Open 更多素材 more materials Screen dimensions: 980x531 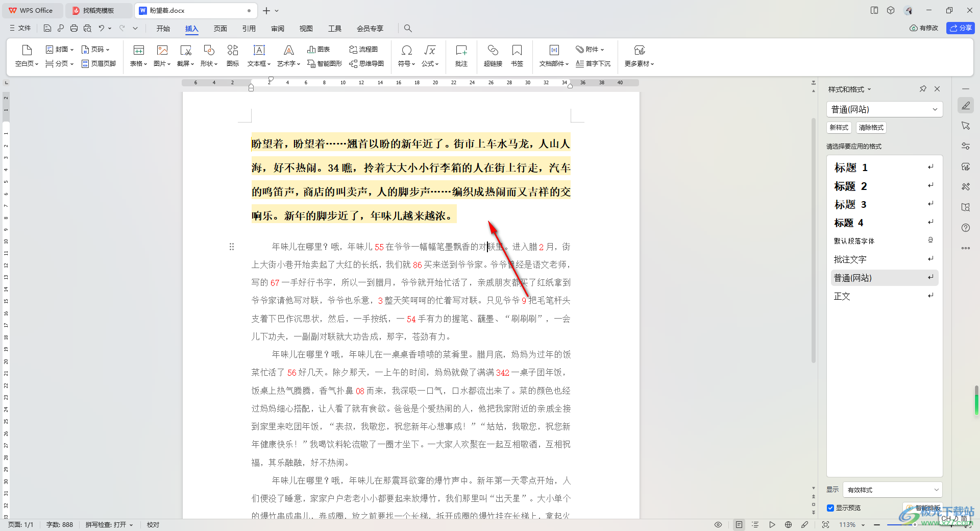click(639, 50)
